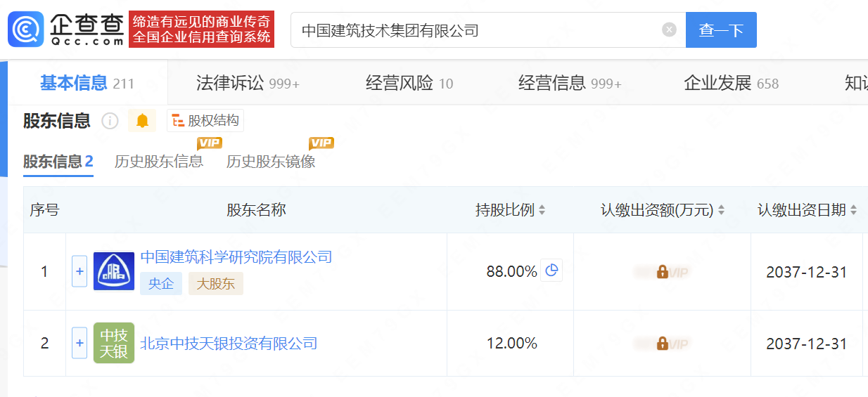Clear the search box with the X icon
868x397 pixels.
(669, 30)
